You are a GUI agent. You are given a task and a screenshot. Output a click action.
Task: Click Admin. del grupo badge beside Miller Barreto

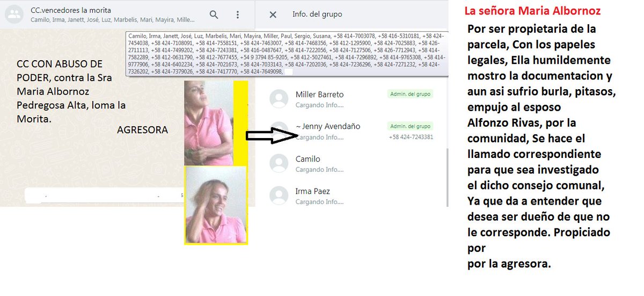(410, 94)
